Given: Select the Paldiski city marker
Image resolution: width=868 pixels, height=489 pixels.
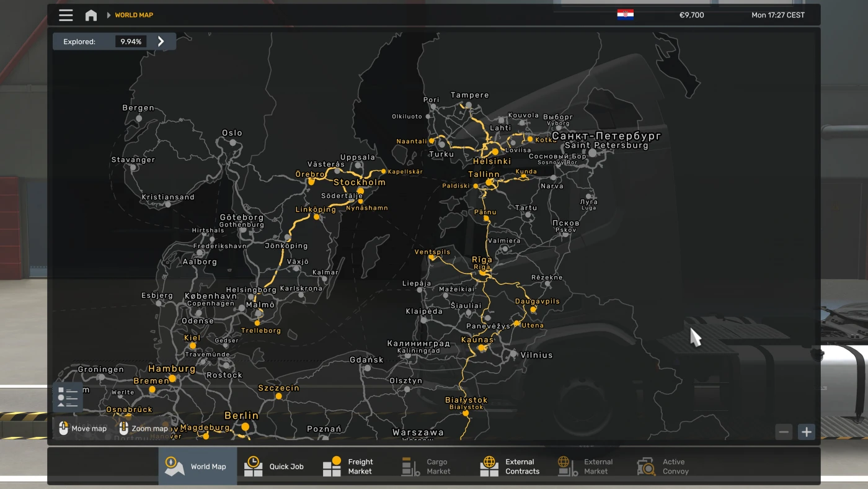Looking at the screenshot, I should click(476, 186).
